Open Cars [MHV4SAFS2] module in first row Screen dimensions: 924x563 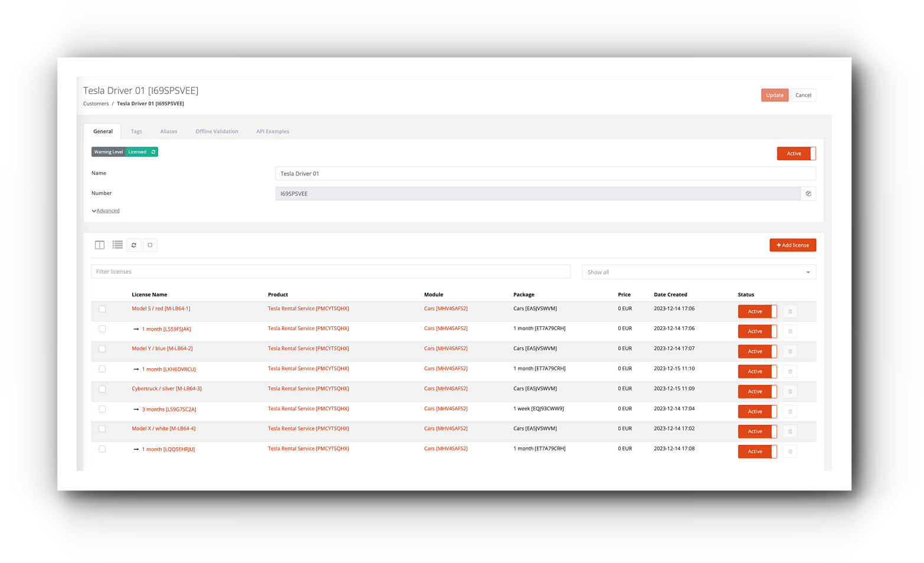pyautogui.click(x=445, y=309)
